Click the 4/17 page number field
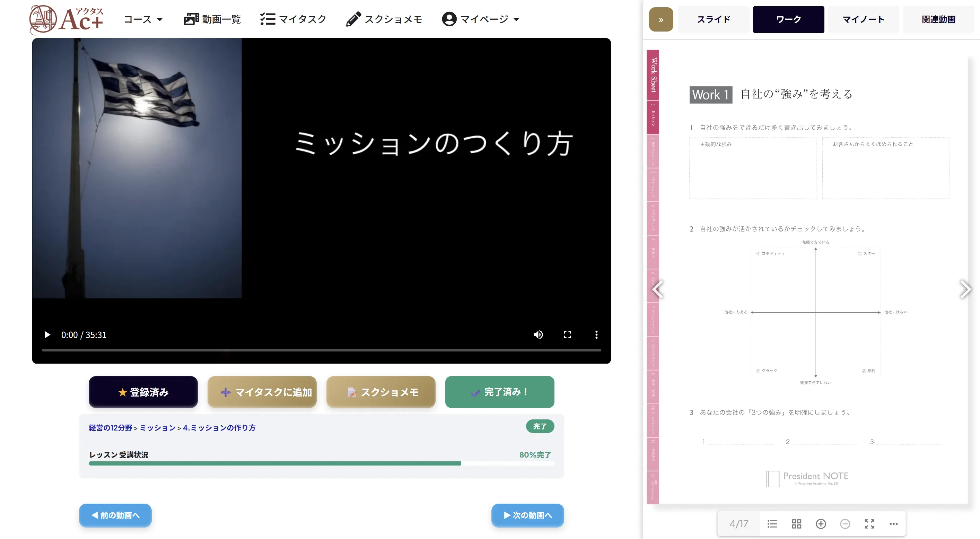 point(738,524)
